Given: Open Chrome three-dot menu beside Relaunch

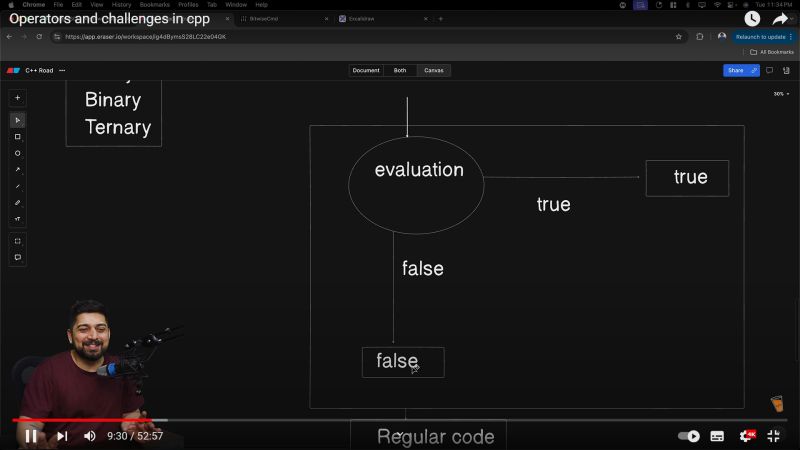Looking at the screenshot, I should (791, 37).
